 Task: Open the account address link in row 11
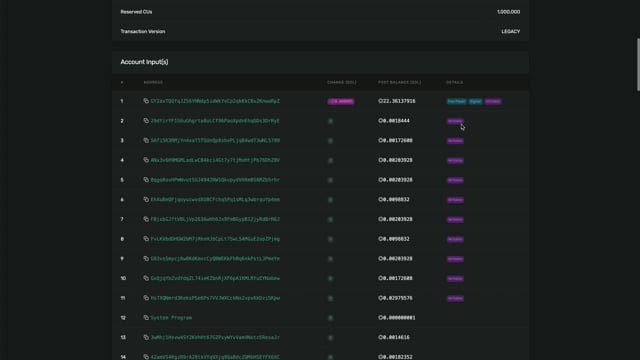(x=215, y=298)
